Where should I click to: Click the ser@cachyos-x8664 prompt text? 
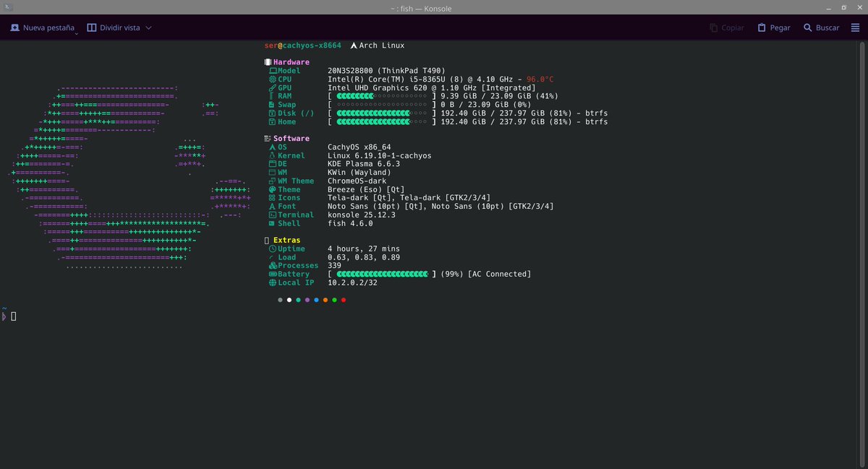pos(302,46)
